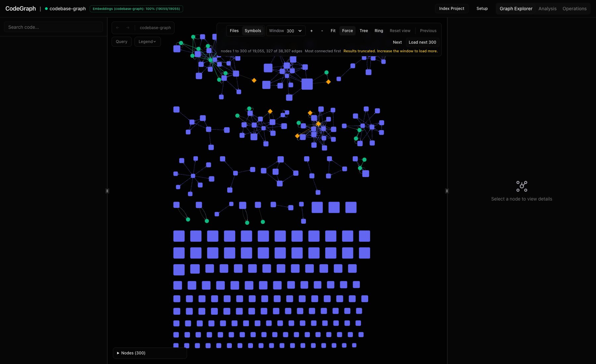Viewport: 596px width, 364px height.
Task: Focus the Search code input field
Action: coord(53,27)
